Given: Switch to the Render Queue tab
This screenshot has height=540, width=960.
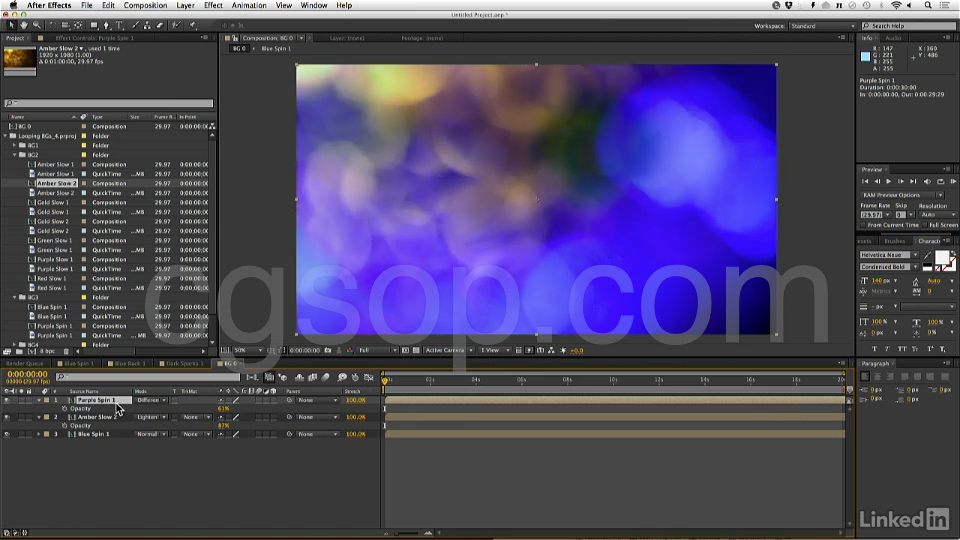Looking at the screenshot, I should [x=25, y=363].
